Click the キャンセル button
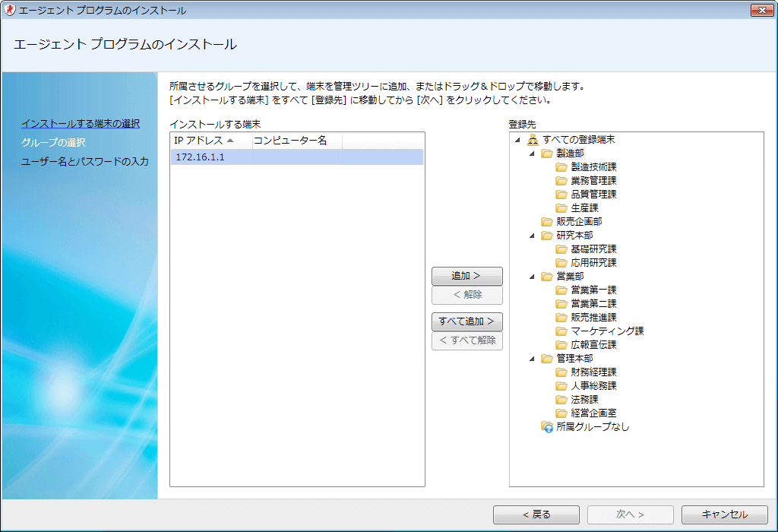 click(724, 515)
